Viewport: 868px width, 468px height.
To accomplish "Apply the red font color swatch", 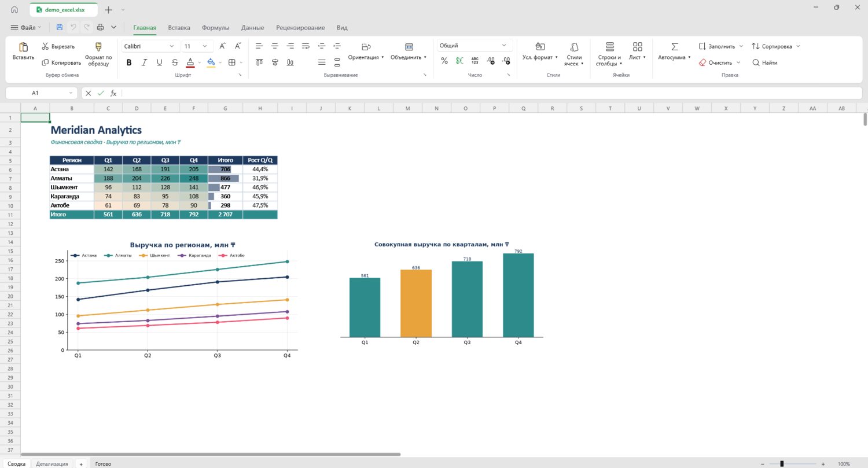I will point(190,62).
